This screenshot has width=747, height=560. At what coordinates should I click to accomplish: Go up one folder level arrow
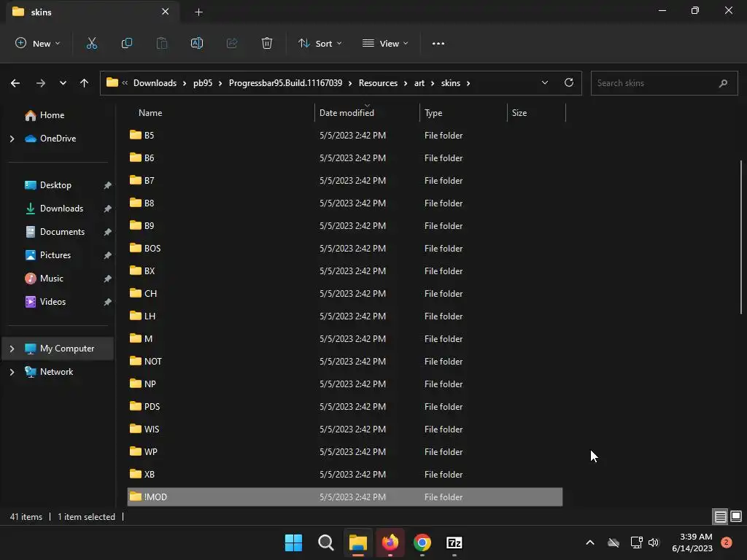(85, 83)
